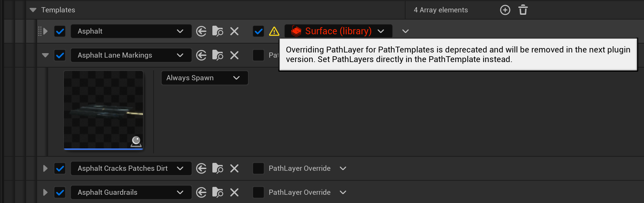Viewport: 644px width, 203px height.
Task: Enable PathLayer Override for Cracks Patches Dirt
Action: pyautogui.click(x=258, y=168)
